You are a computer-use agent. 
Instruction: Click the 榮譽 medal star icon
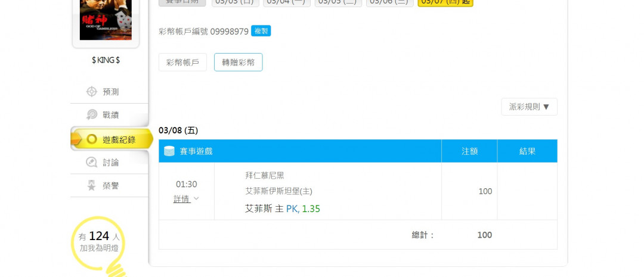click(92, 186)
